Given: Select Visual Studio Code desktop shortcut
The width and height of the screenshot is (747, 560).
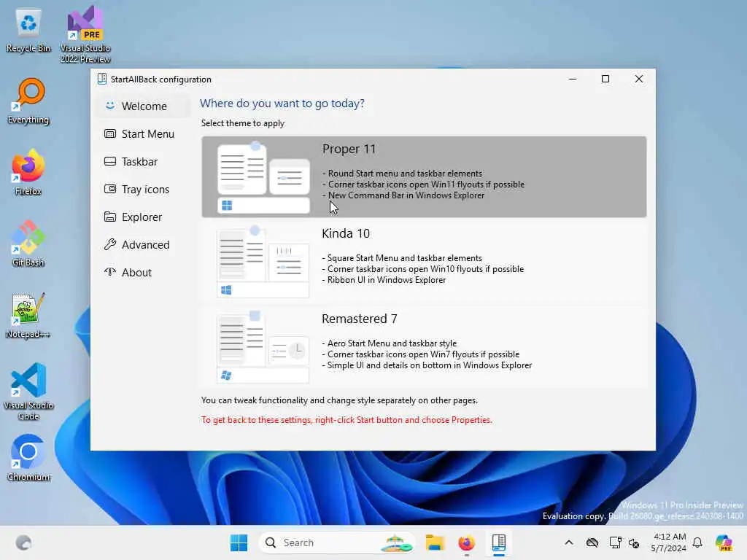Looking at the screenshot, I should coord(28,392).
